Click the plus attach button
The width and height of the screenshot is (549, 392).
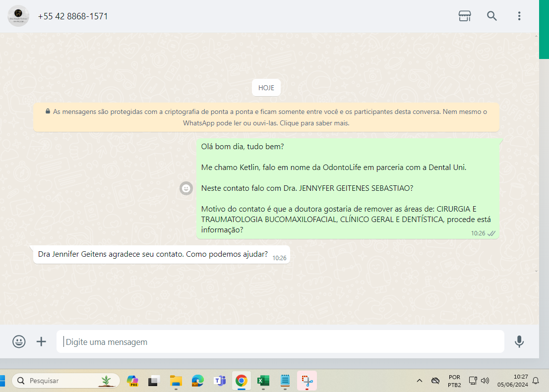pyautogui.click(x=41, y=341)
